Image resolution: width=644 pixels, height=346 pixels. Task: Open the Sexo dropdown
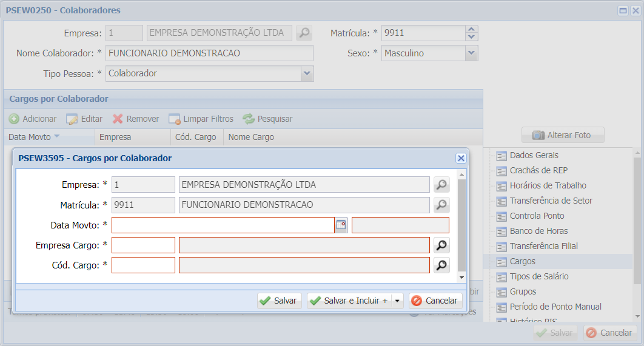471,53
